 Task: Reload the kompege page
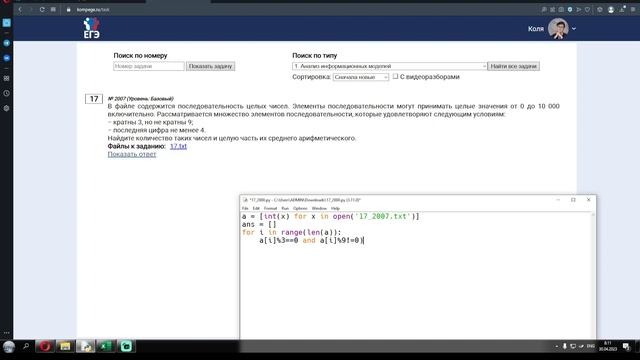pos(42,9)
